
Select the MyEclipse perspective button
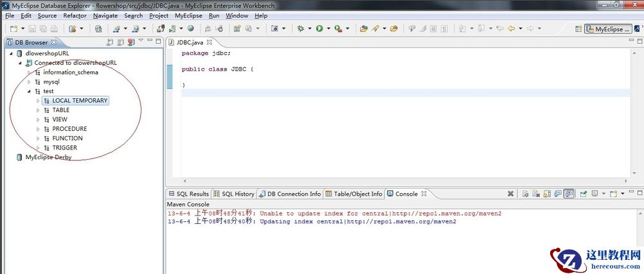(x=607, y=29)
